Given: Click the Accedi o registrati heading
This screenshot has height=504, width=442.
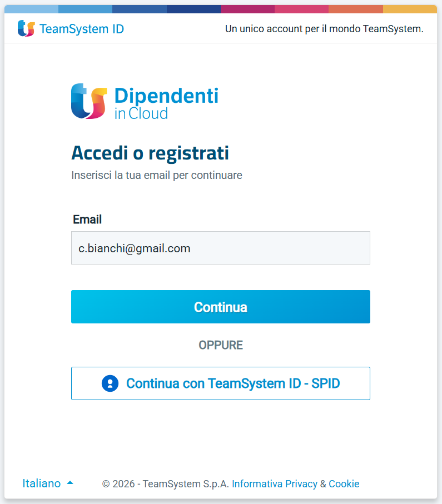Looking at the screenshot, I should pyautogui.click(x=150, y=153).
